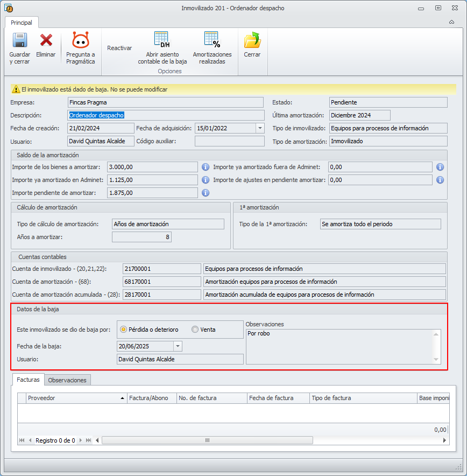Open Fecha de la baja date dropdown
The width and height of the screenshot is (467, 476).
coord(178,346)
